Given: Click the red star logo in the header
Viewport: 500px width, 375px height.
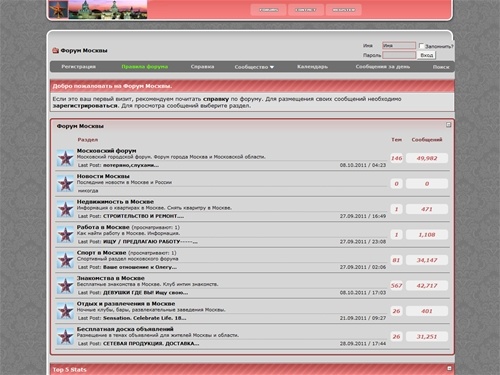Looking at the screenshot, I should (58, 9).
